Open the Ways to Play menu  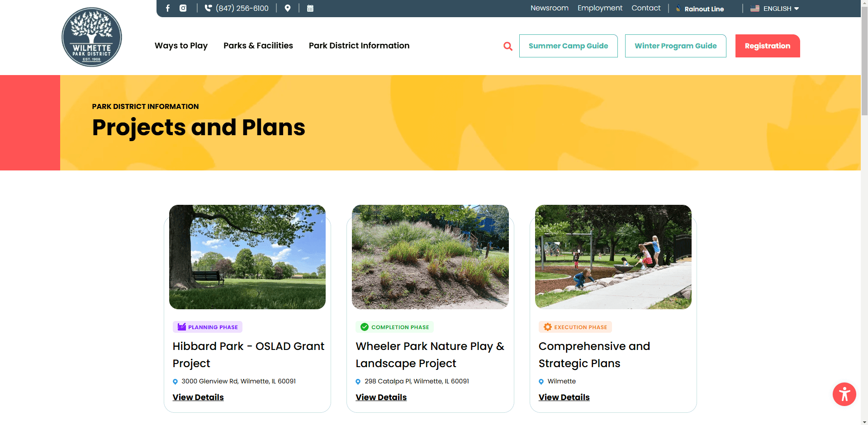coord(181,46)
